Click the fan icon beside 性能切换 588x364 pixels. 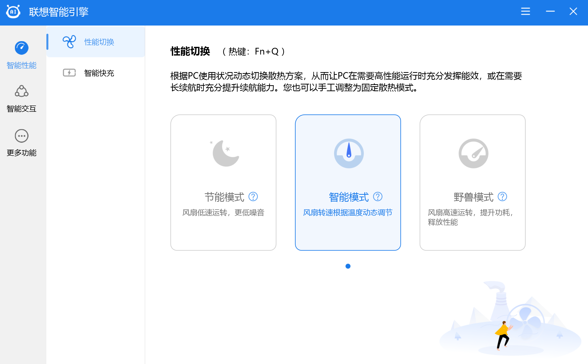coord(69,42)
